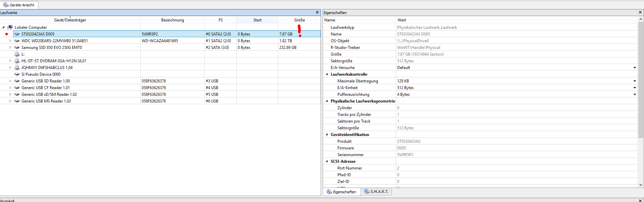Sort by Größe column header
644x202 pixels.
300,20
